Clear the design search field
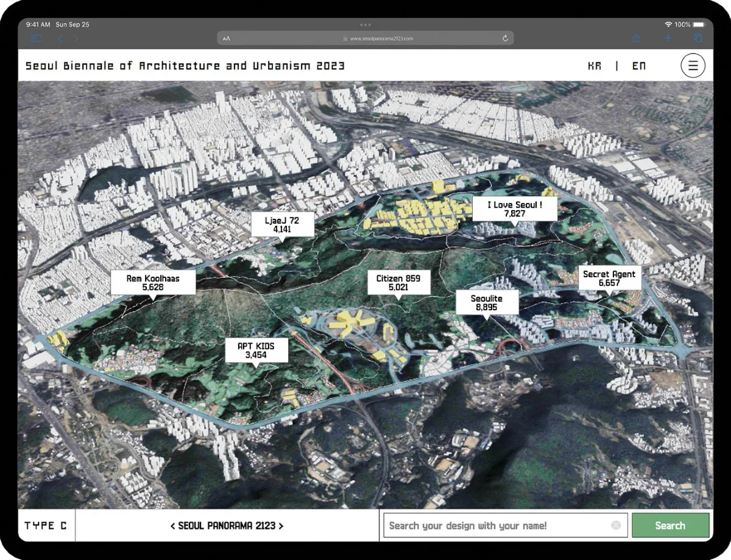 point(616,525)
